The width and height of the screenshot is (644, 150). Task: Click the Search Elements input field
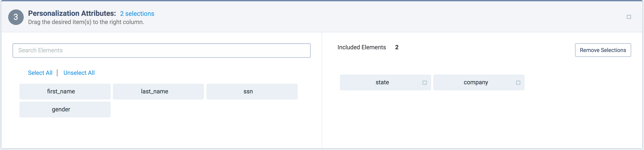[161, 51]
